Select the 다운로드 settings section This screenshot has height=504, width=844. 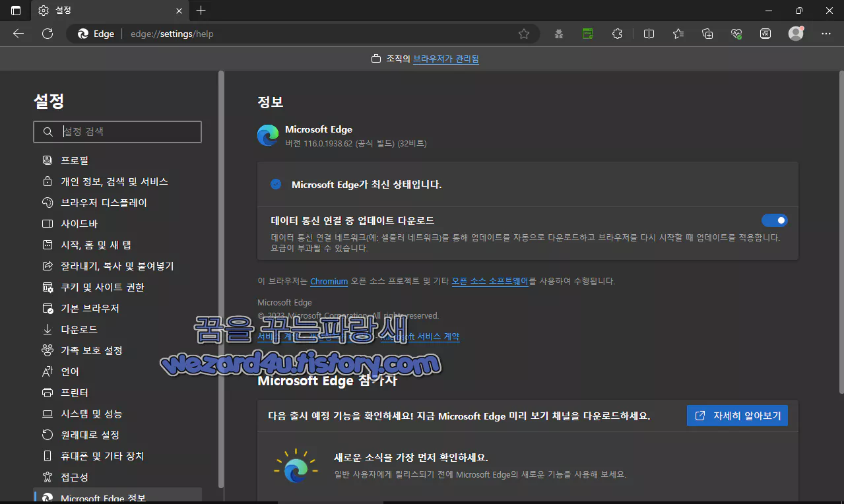tap(77, 329)
